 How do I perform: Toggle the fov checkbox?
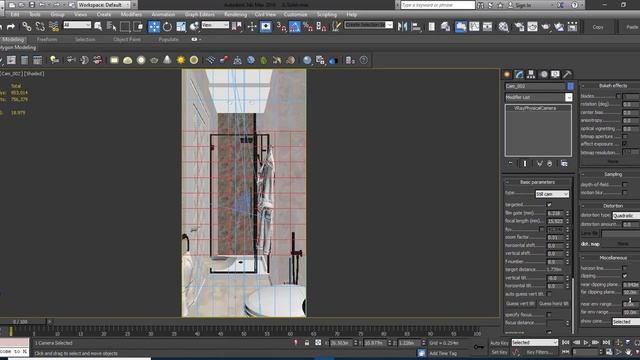(x=542, y=229)
